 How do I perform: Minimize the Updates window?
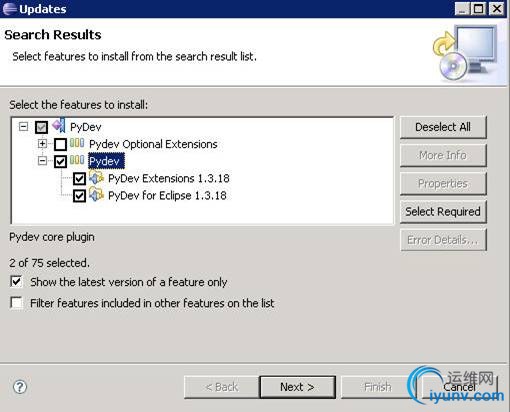(462, 9)
